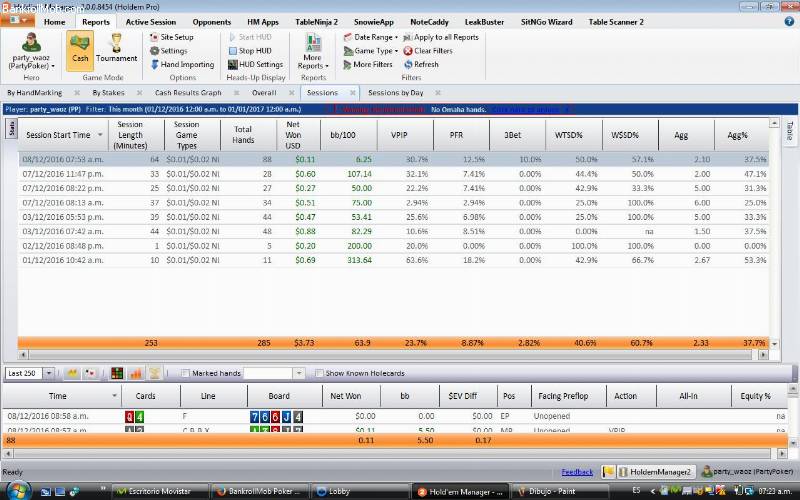
Task: Expand the vertical Stats side panel
Action: point(12,128)
